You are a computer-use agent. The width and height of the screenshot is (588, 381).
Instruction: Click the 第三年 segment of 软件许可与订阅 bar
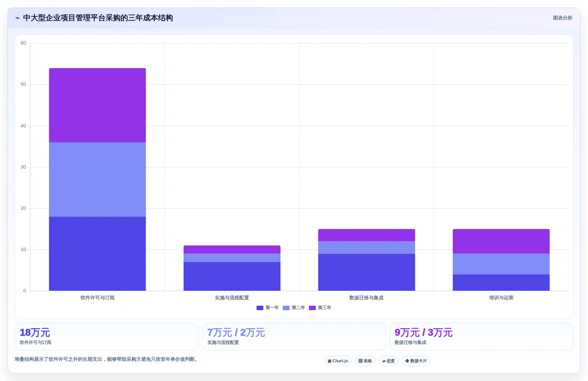pyautogui.click(x=97, y=105)
